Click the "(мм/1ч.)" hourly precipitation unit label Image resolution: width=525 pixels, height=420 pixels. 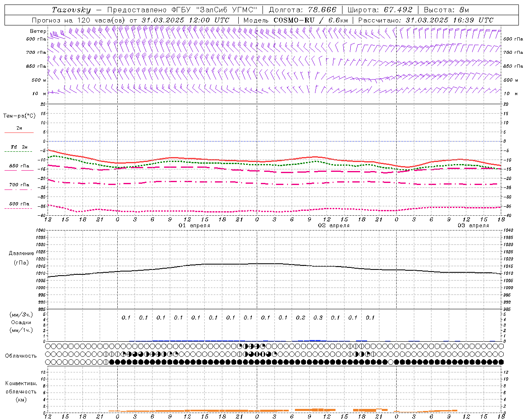pyautogui.click(x=21, y=330)
